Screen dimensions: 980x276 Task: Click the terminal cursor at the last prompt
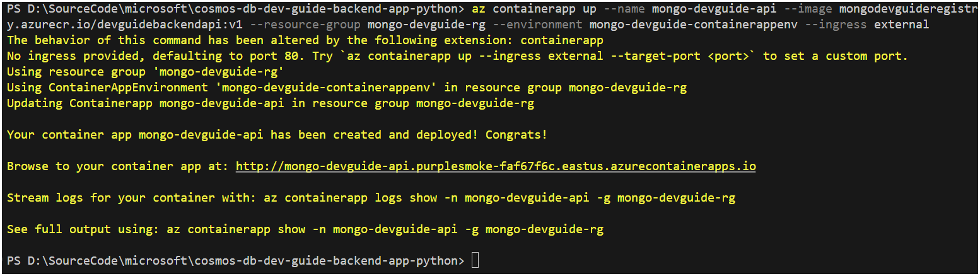pos(475,260)
